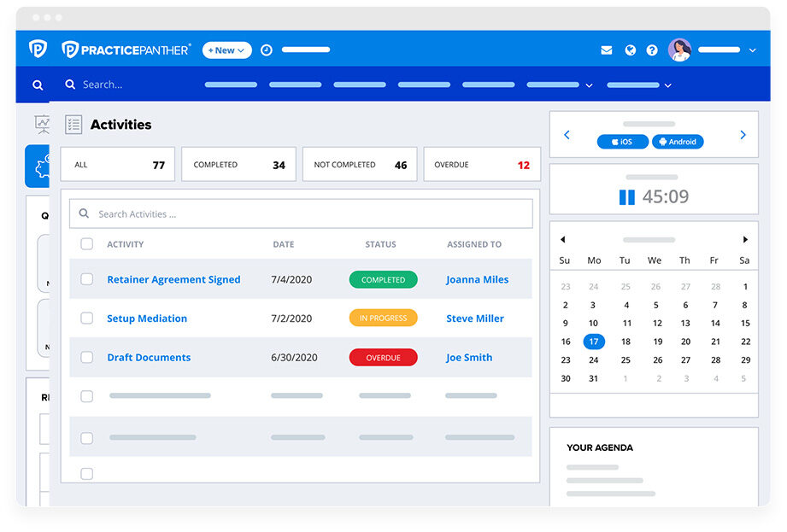The height and width of the screenshot is (532, 787).
Task: Go to next calendar month
Action: point(745,240)
